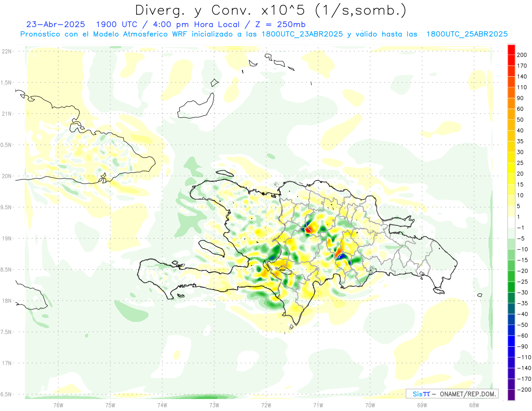Click the '72W' longitude label
This screenshot has width=532, height=411.
(266, 405)
